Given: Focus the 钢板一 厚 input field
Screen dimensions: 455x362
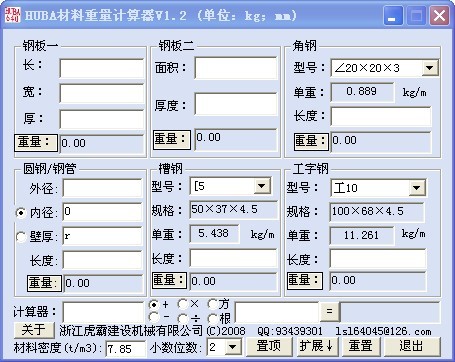Looking at the screenshot, I should click(102, 119).
